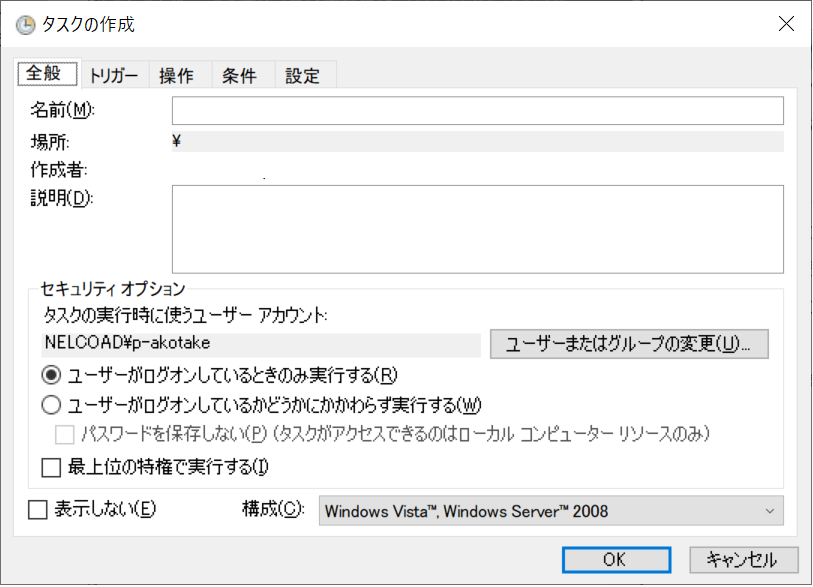This screenshot has height=587, width=813.
Task: Click the 構成(C) label
Action: (x=273, y=509)
